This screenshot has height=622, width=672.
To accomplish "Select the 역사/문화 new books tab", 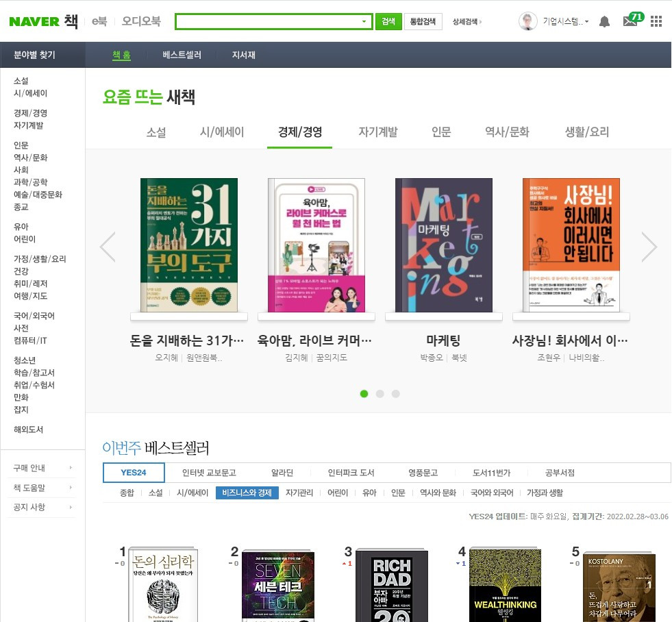I will [507, 132].
